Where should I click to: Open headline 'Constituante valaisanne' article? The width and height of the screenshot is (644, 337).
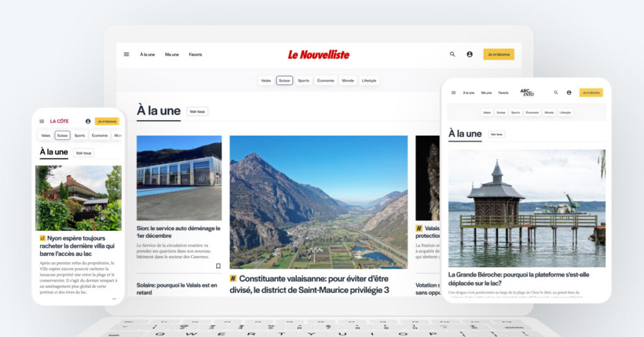[309, 284]
